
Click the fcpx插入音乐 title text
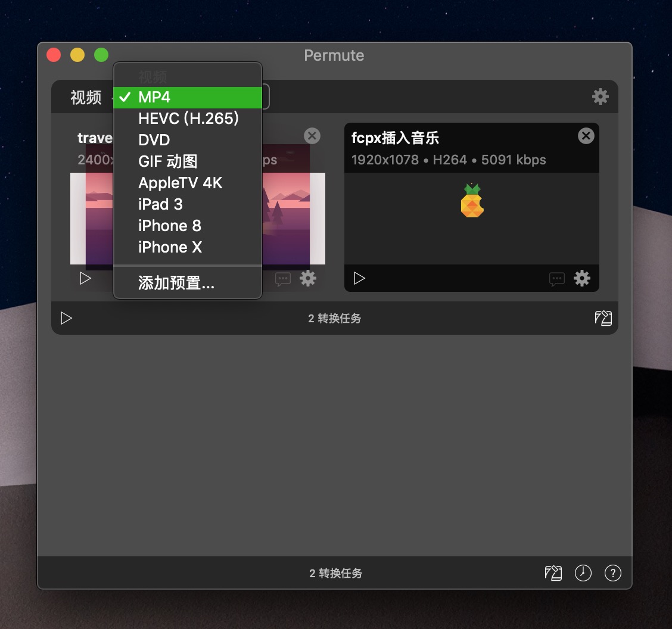click(x=395, y=138)
